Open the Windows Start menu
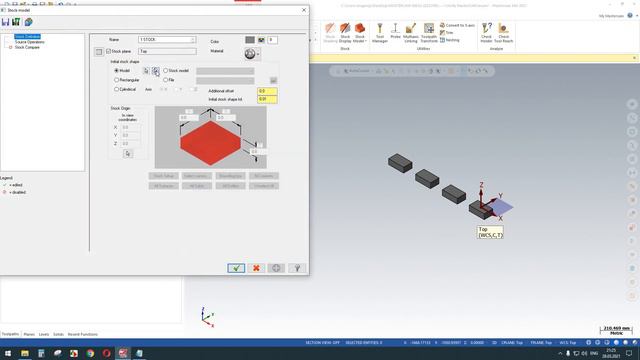This screenshot has width=640, height=360. click(x=8, y=353)
